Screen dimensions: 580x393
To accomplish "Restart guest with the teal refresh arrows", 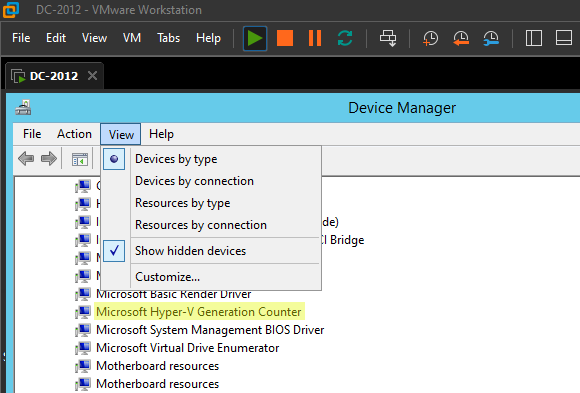I will [345, 38].
